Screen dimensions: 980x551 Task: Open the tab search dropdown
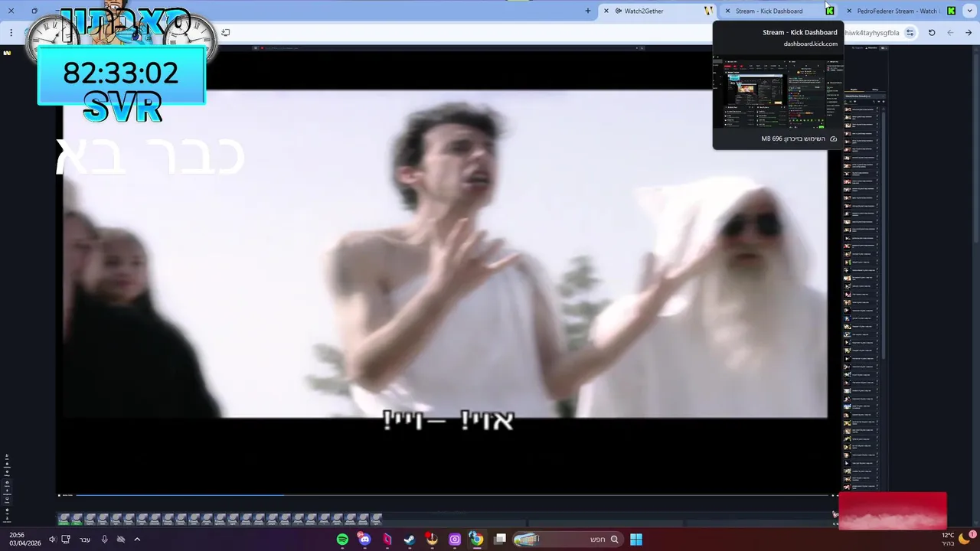(969, 11)
